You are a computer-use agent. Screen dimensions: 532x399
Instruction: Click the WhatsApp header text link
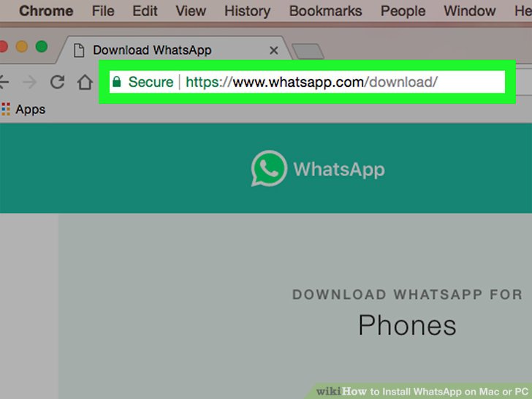tap(339, 169)
